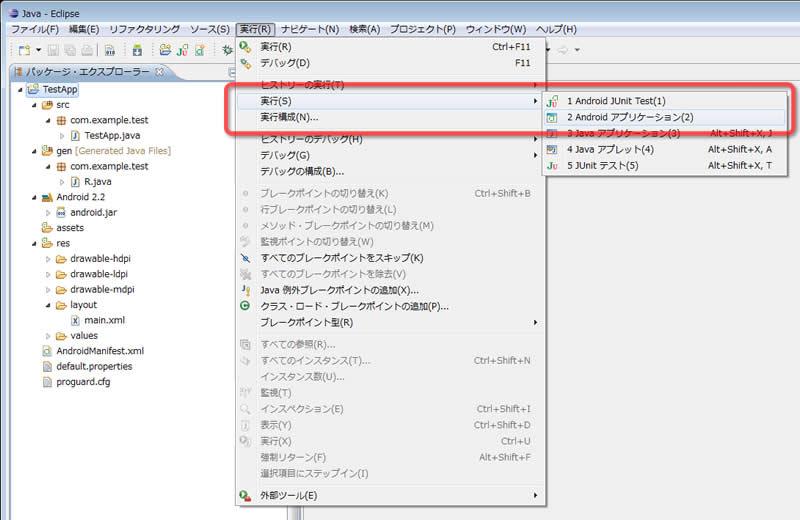
Task: Click the Debug bug toolbar icon
Action: click(227, 50)
